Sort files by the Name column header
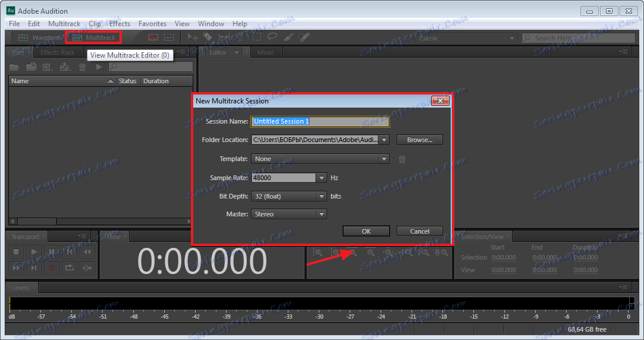Screen dimensions: 644x340 62,81
